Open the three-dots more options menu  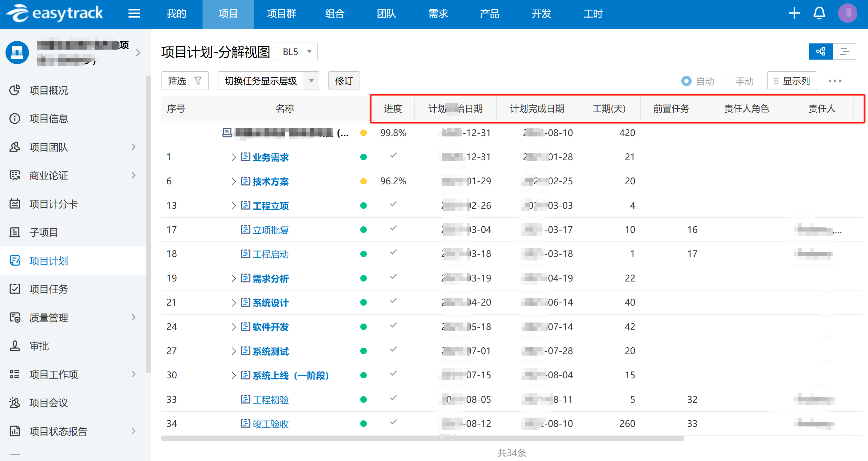(x=835, y=81)
